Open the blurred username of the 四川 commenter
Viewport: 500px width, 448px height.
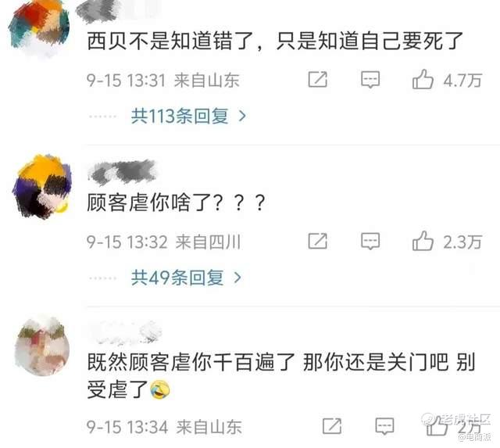[122, 173]
